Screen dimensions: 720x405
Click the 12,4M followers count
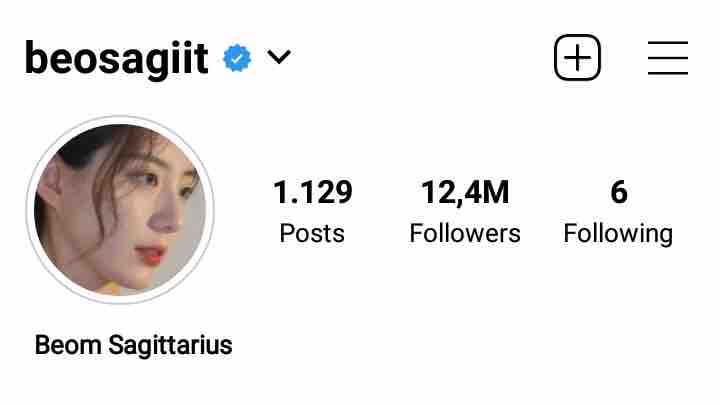pyautogui.click(x=465, y=192)
